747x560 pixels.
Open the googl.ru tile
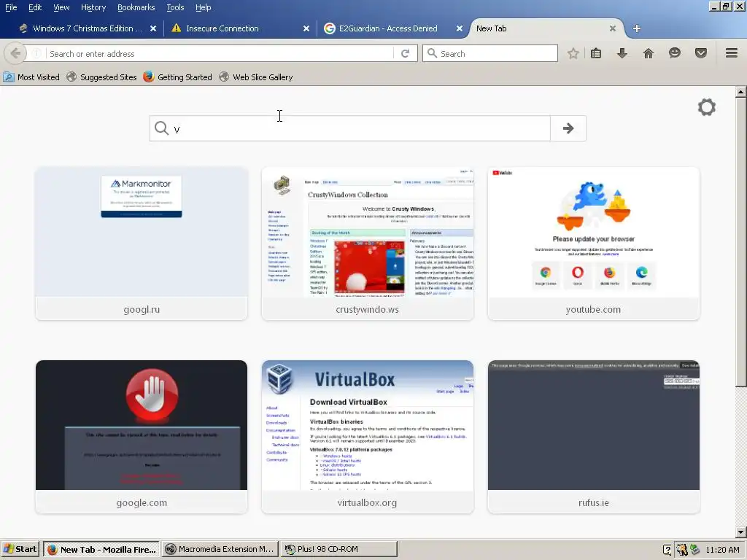pyautogui.click(x=142, y=244)
